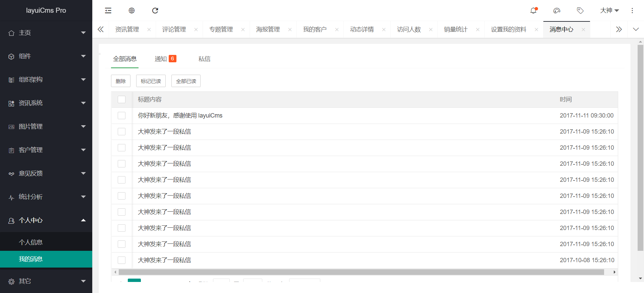Open 我的消息 in the sidebar
This screenshot has width=644, height=293.
(46, 259)
